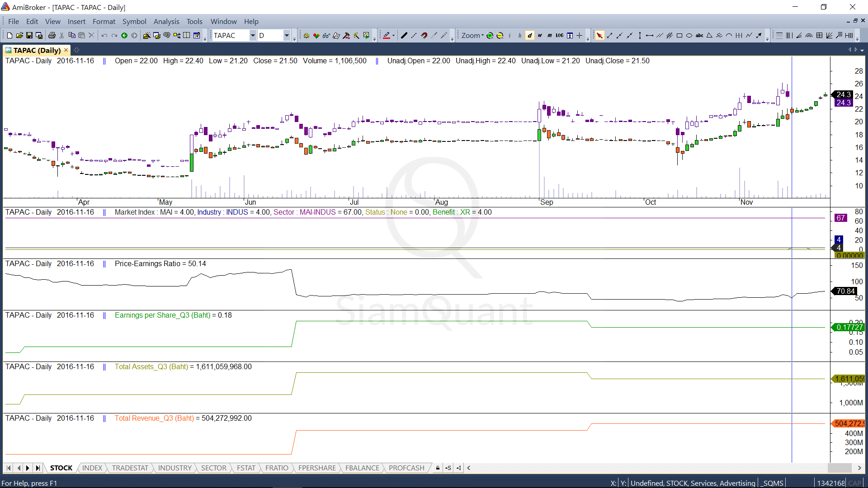
Task: Select the triangle drawing tool
Action: pos(709,36)
